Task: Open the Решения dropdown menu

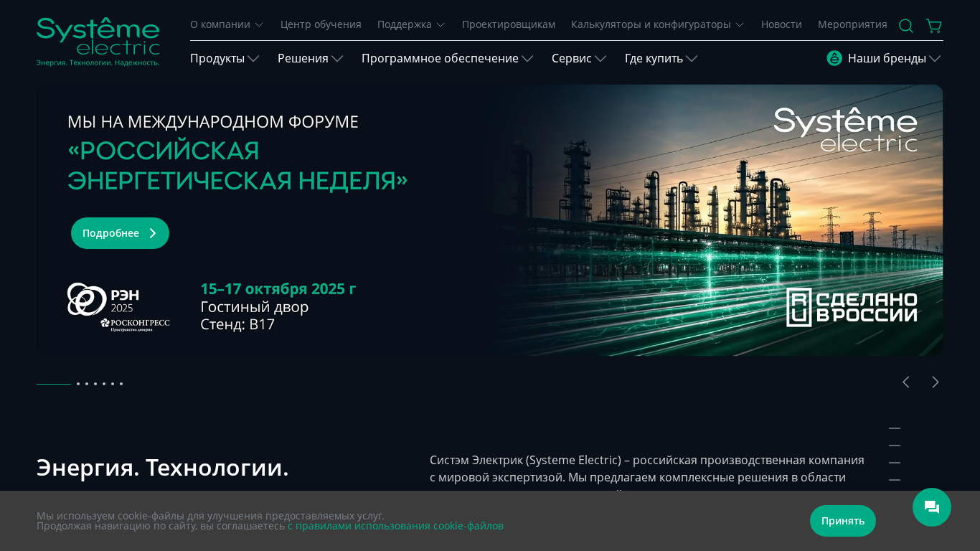Action: click(311, 58)
